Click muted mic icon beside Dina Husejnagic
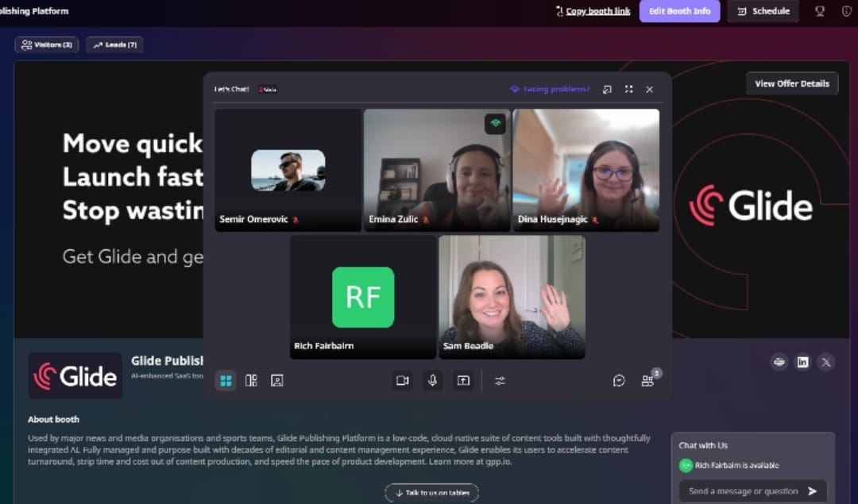 [595, 220]
